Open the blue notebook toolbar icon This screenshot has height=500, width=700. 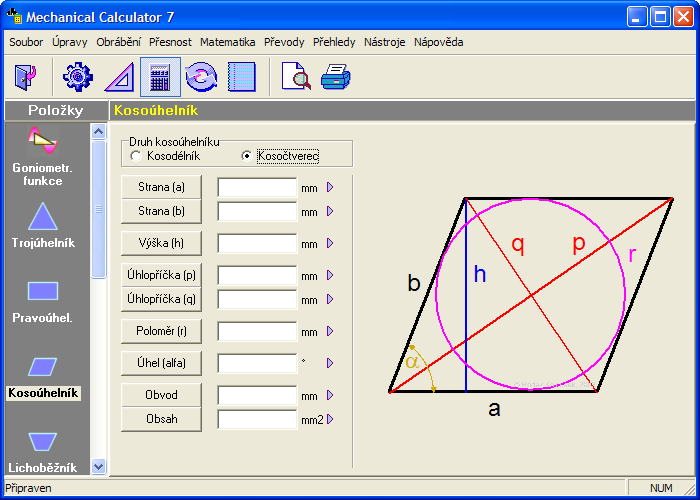click(x=242, y=77)
